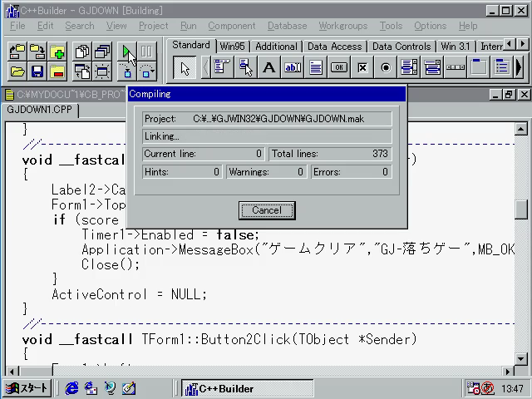Launch Internet Explorer from quick launch
This screenshot has height=399, width=532.
point(71,388)
